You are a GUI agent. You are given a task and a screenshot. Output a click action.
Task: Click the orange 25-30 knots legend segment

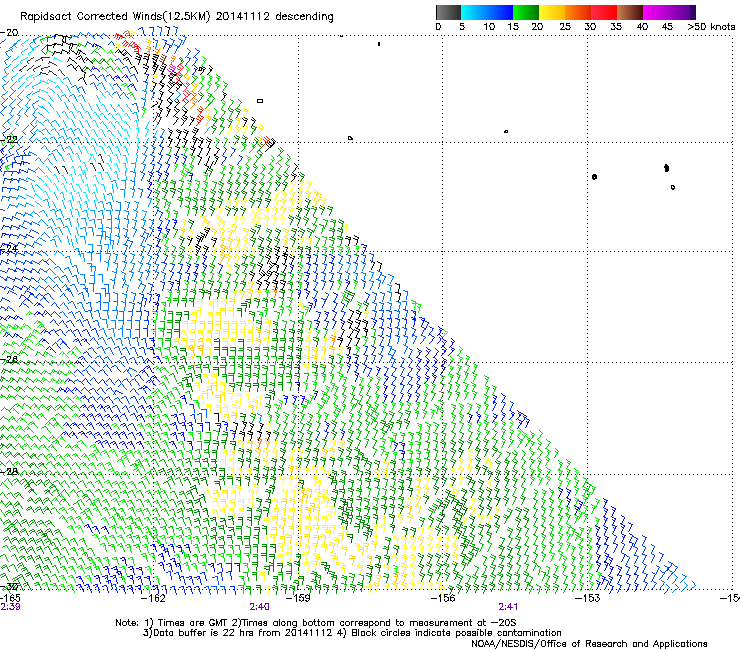pos(578,12)
